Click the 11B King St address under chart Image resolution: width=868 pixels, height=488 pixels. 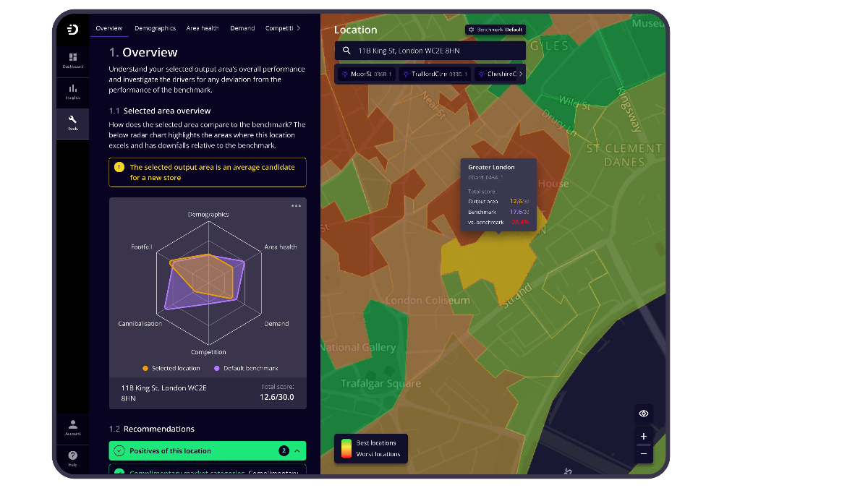pyautogui.click(x=163, y=393)
